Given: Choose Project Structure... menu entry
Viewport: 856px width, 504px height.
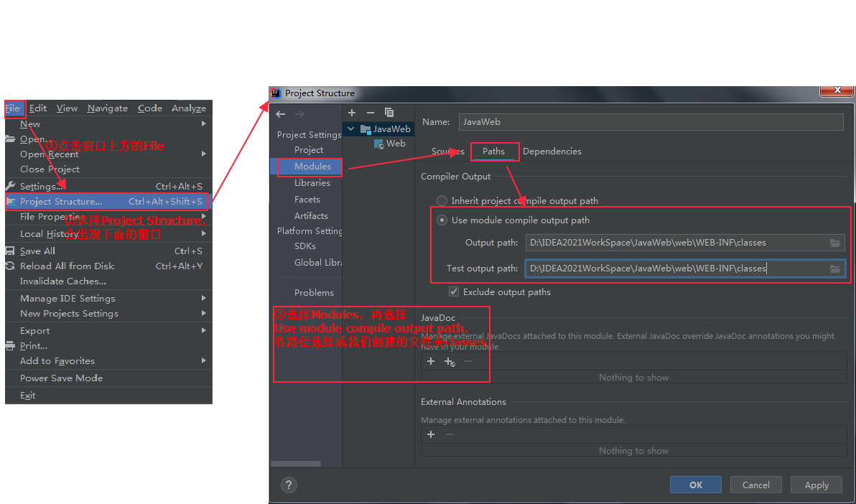Looking at the screenshot, I should 108,202.
